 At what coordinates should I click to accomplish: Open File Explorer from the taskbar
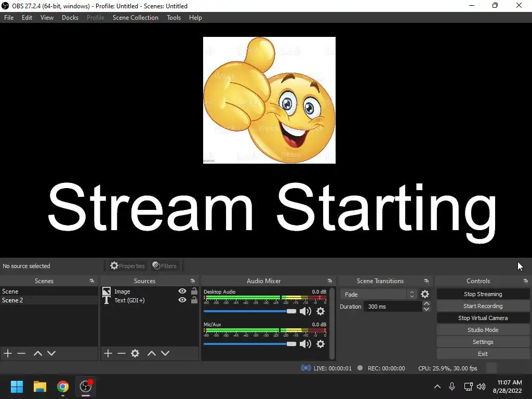point(39,387)
